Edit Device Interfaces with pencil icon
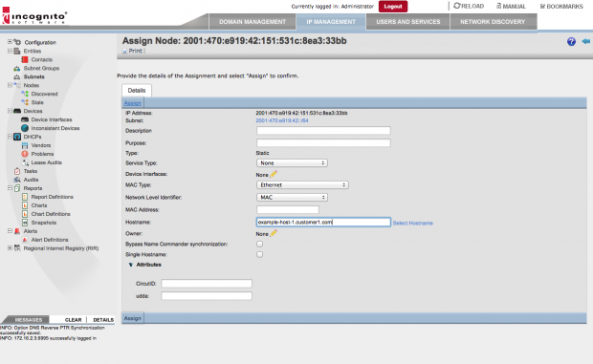This screenshot has width=593, height=364. [274, 174]
